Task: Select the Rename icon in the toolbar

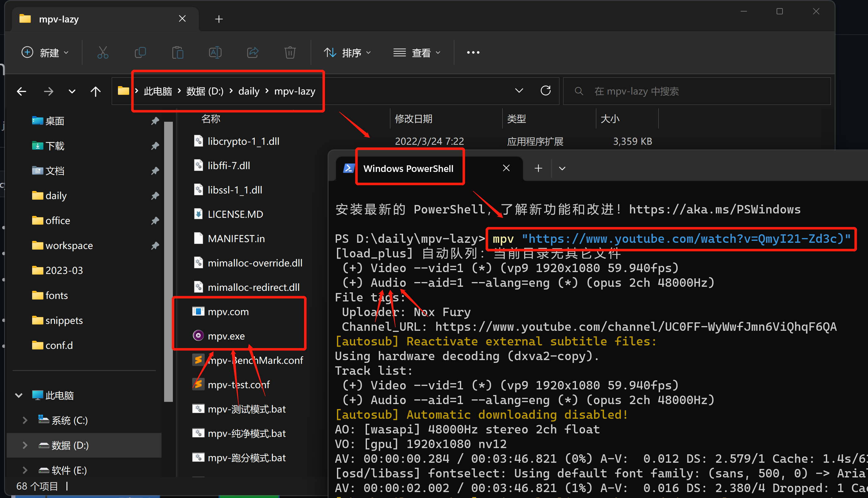Action: pos(215,52)
